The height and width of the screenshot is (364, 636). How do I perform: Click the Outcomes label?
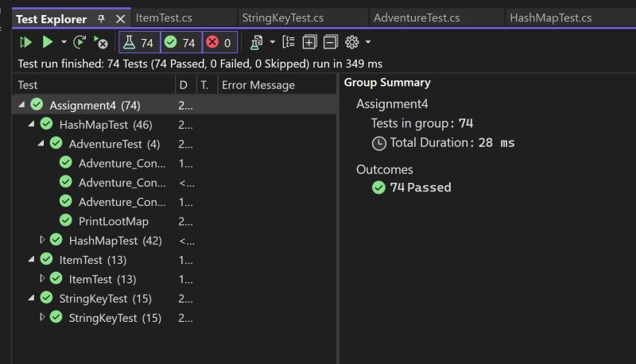click(385, 169)
